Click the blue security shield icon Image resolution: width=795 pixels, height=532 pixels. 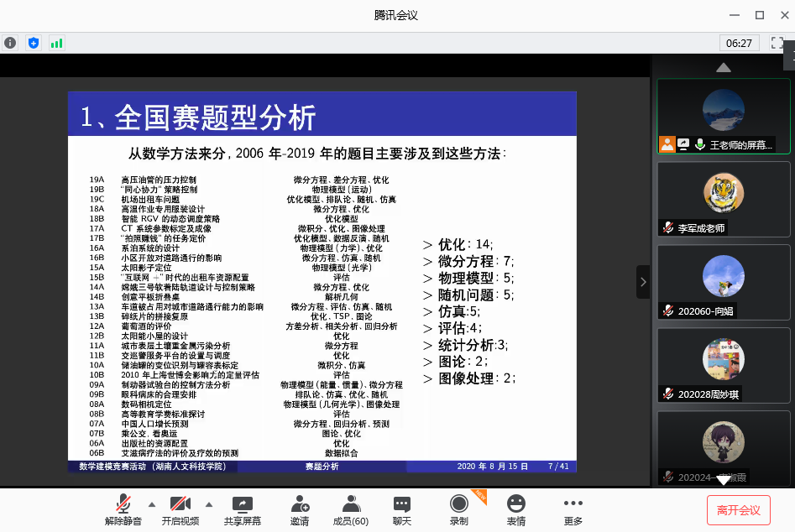point(34,42)
